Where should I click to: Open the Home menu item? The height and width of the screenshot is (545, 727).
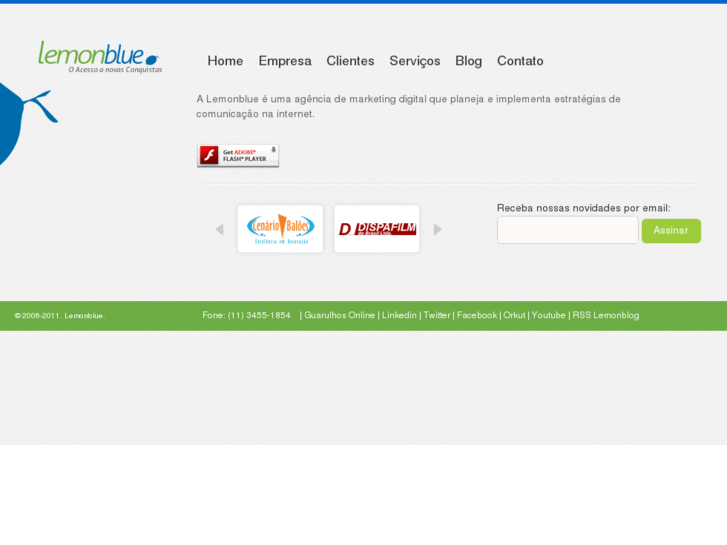click(x=225, y=61)
